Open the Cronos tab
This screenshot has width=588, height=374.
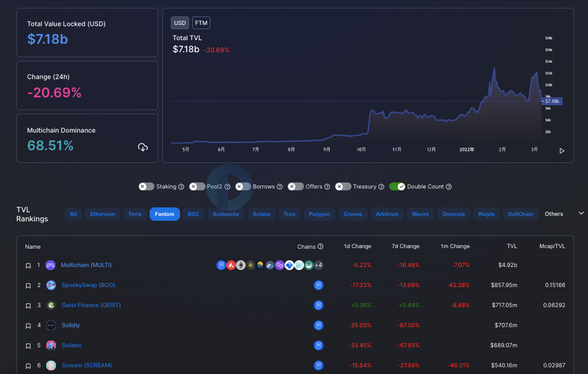[x=353, y=214]
